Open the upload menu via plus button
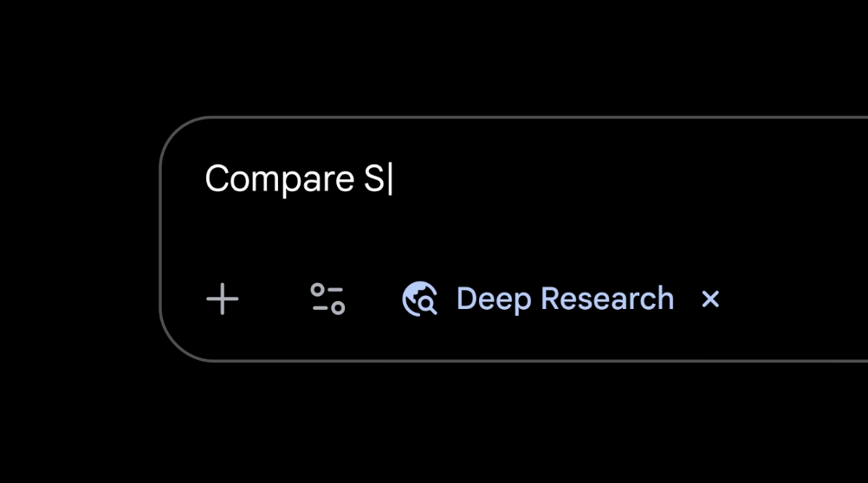Image resolution: width=868 pixels, height=483 pixels. [x=223, y=299]
